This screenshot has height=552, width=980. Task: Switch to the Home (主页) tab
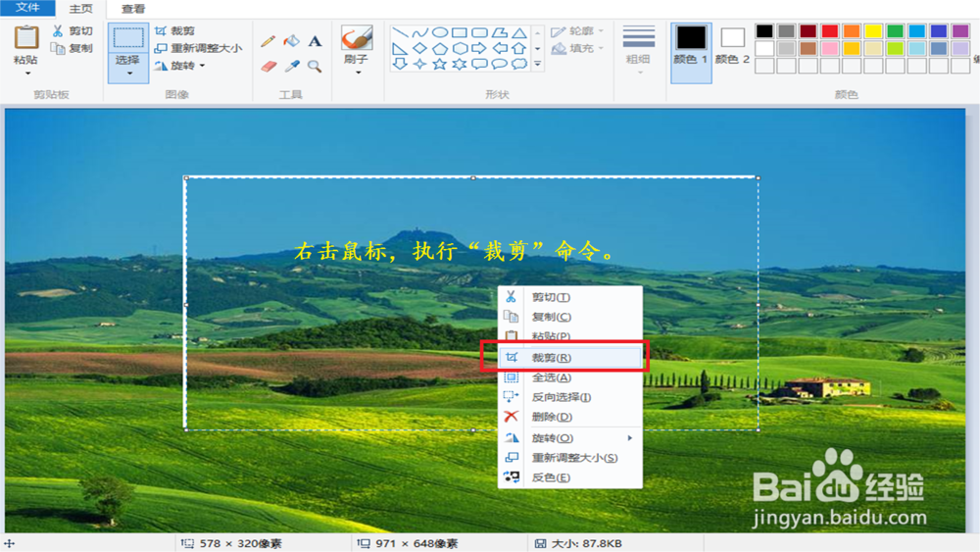pos(80,9)
